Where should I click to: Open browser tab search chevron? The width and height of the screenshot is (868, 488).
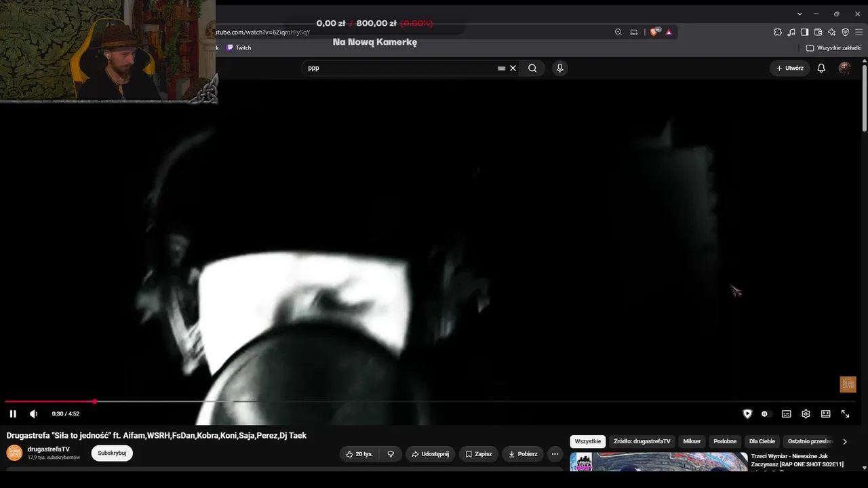point(800,14)
